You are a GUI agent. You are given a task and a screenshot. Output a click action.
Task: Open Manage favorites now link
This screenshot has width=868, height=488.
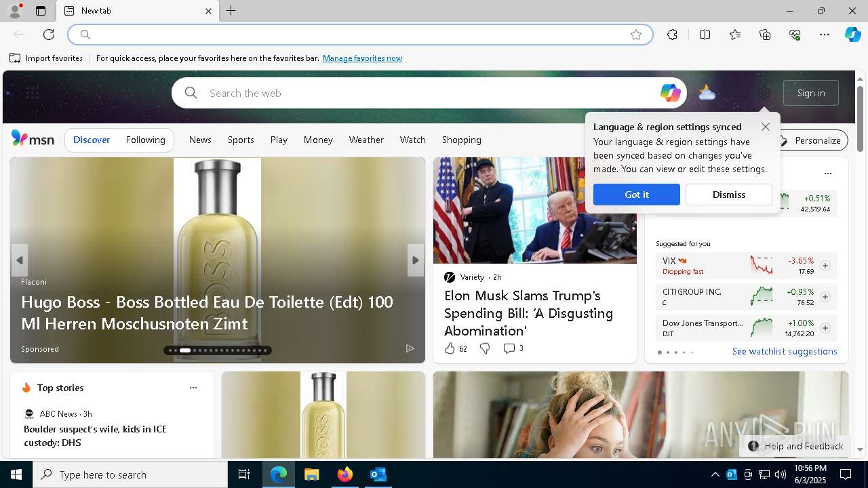[x=362, y=58]
